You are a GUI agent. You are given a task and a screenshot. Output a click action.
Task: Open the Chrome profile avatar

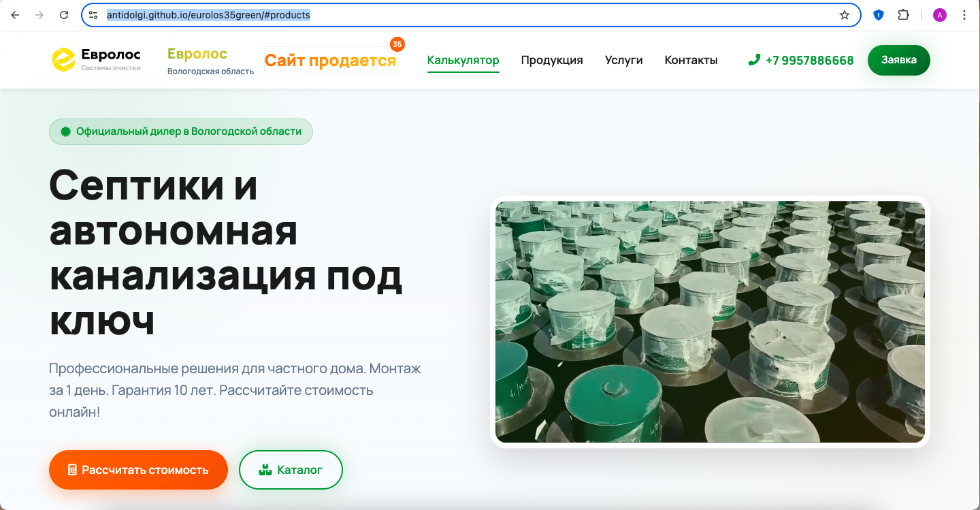[940, 15]
